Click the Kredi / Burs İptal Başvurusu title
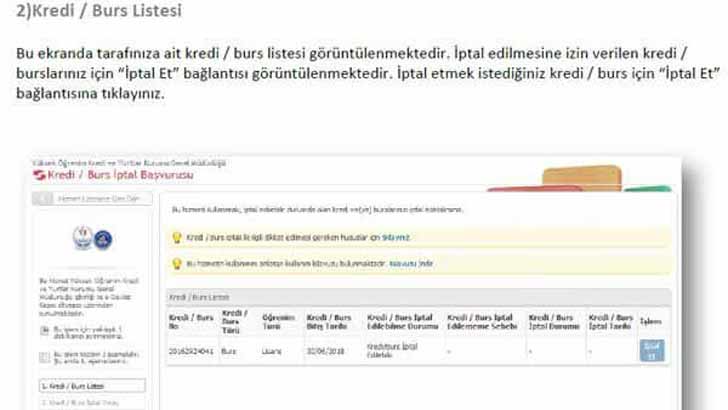 coord(121,175)
